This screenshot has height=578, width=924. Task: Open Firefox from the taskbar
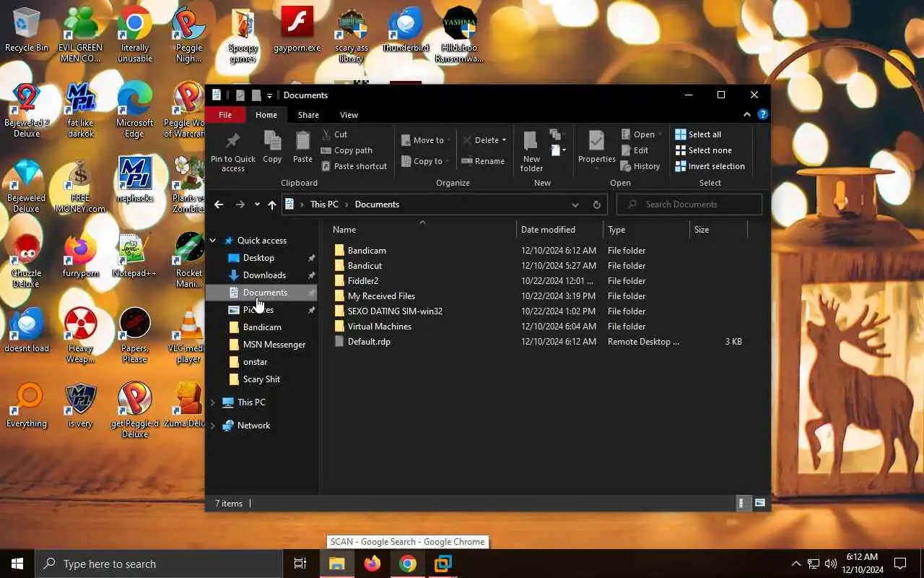[372, 564]
